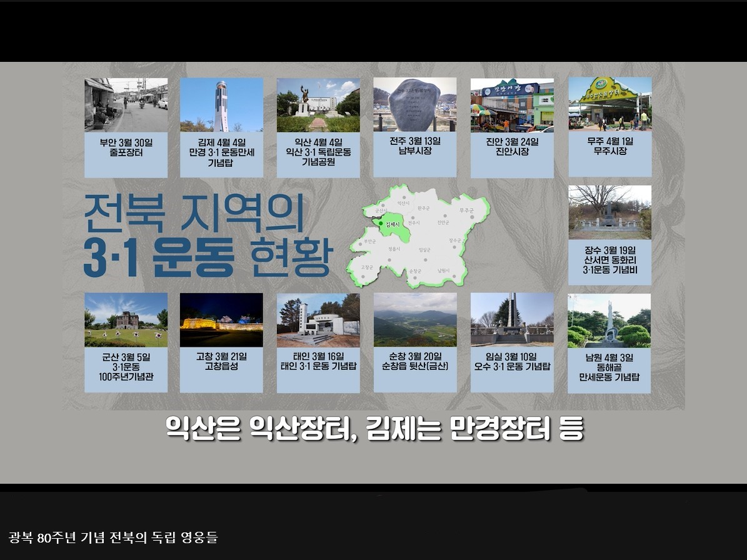Click the 진안군 label on the map
Viewport: 747px width, 560px height.
click(444, 223)
